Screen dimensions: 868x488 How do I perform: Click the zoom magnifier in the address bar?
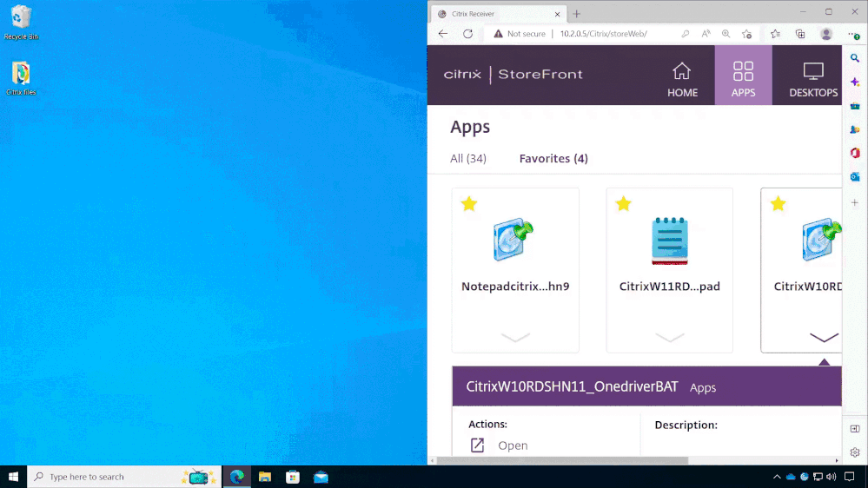726,34
